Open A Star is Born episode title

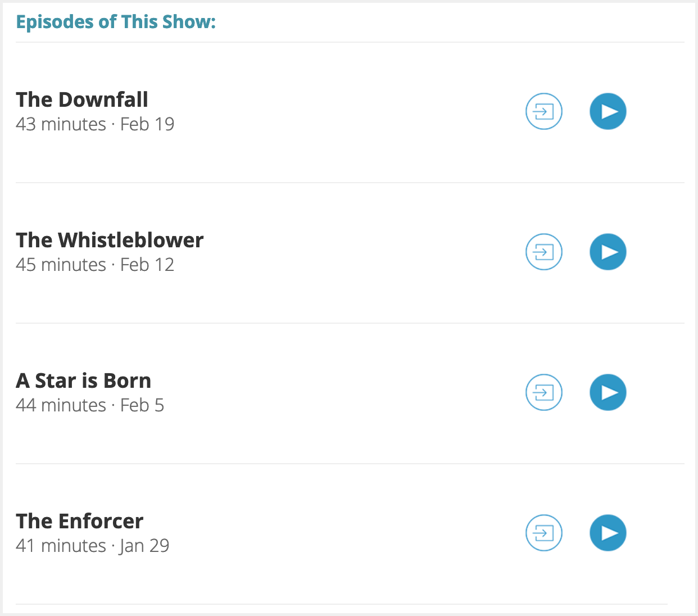pyautogui.click(x=84, y=381)
